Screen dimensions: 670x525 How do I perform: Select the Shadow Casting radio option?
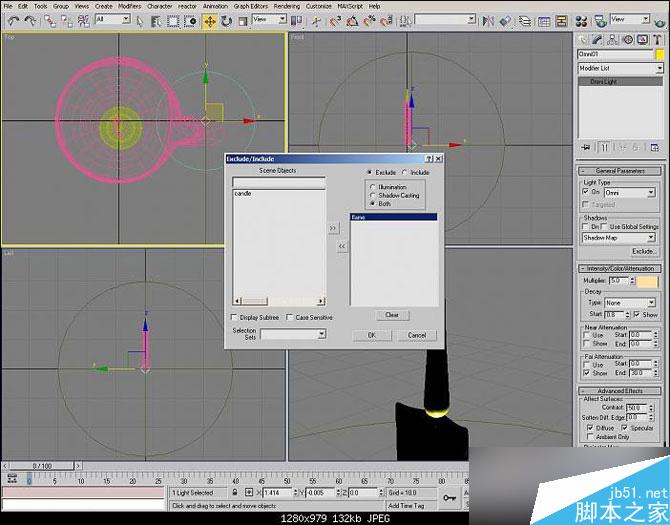coord(373,195)
